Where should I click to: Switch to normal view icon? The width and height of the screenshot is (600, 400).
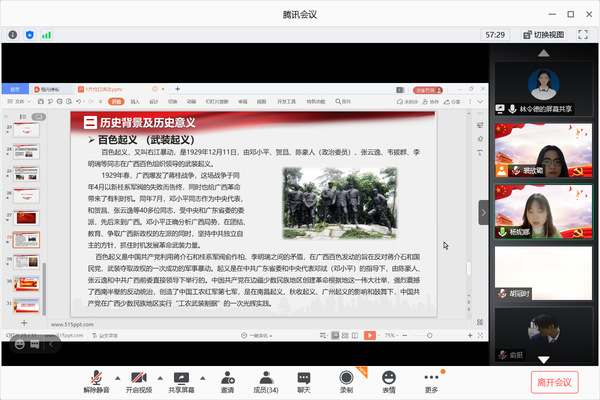coord(335,335)
